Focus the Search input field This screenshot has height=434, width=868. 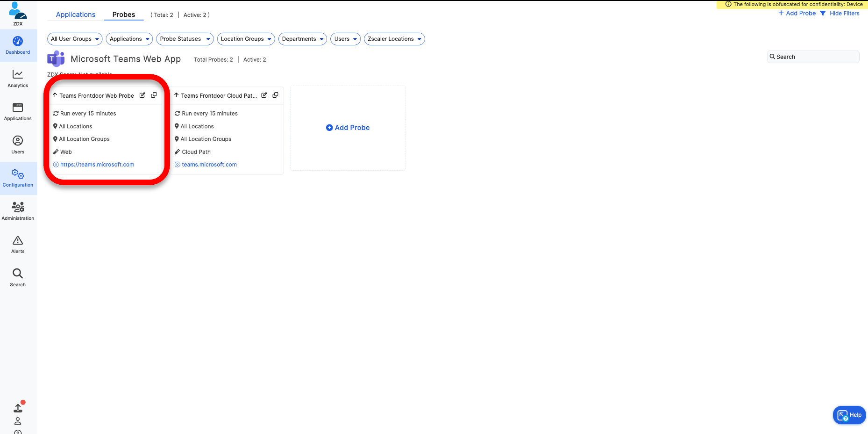(813, 57)
